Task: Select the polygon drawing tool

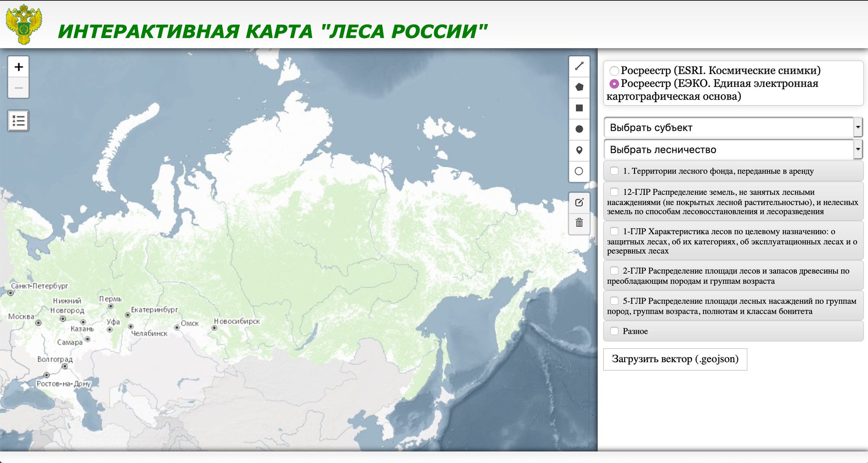Action: pyautogui.click(x=579, y=87)
